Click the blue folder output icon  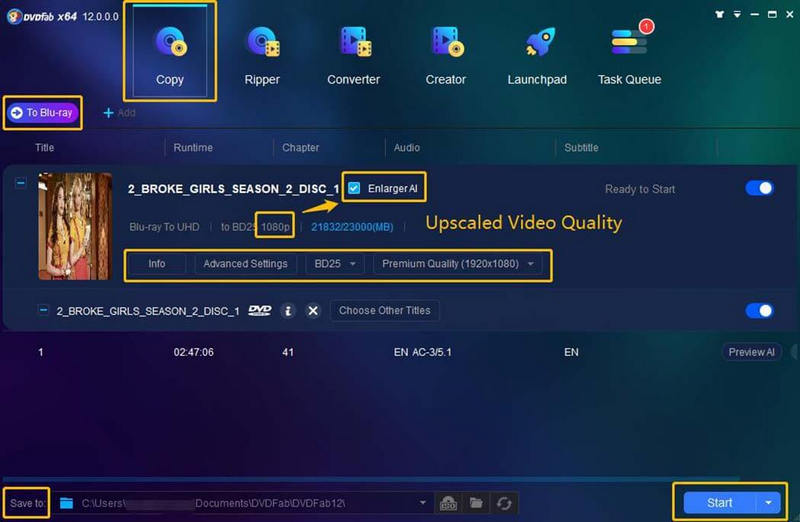[x=66, y=503]
